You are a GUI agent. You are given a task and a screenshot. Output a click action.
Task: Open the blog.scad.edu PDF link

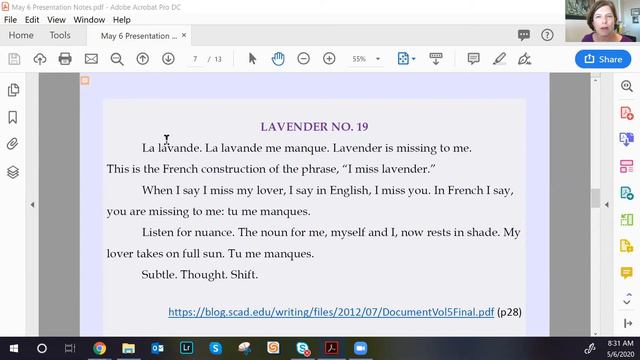331,312
